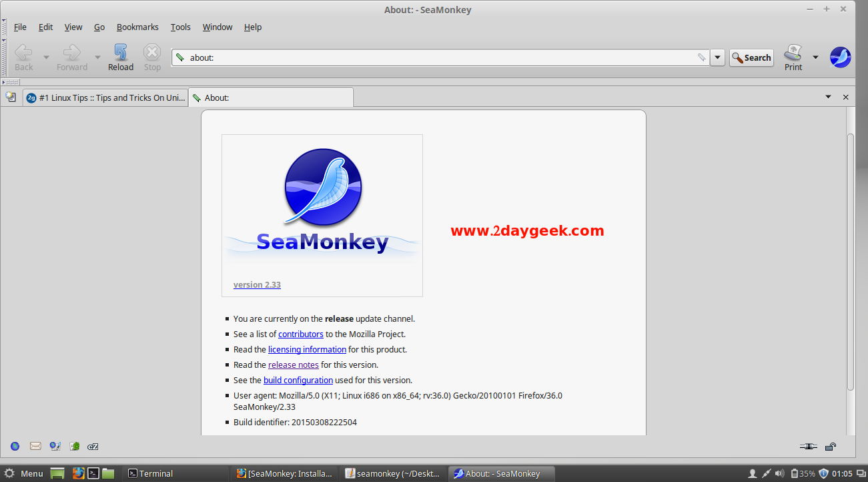868x482 pixels.
Task: Click the Stop loading button
Action: coord(152,57)
